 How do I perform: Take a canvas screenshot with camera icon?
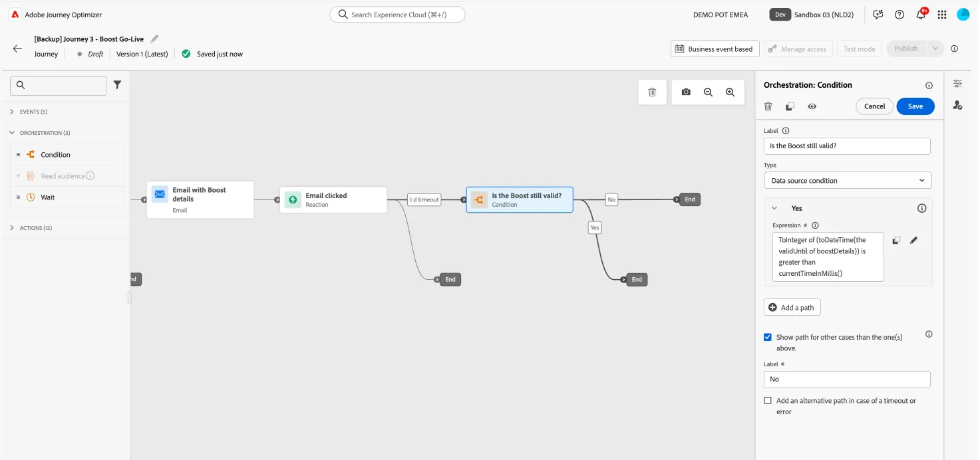[686, 92]
